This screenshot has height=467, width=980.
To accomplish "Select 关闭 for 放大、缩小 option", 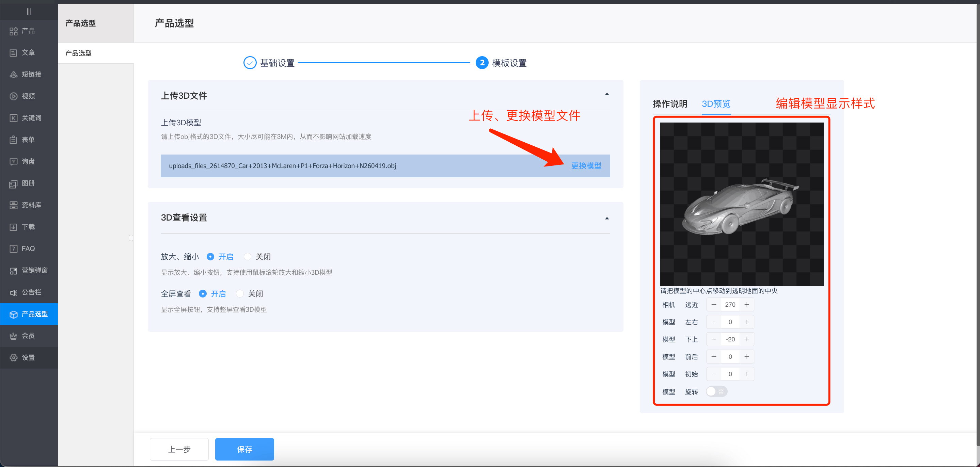I will click(x=248, y=257).
